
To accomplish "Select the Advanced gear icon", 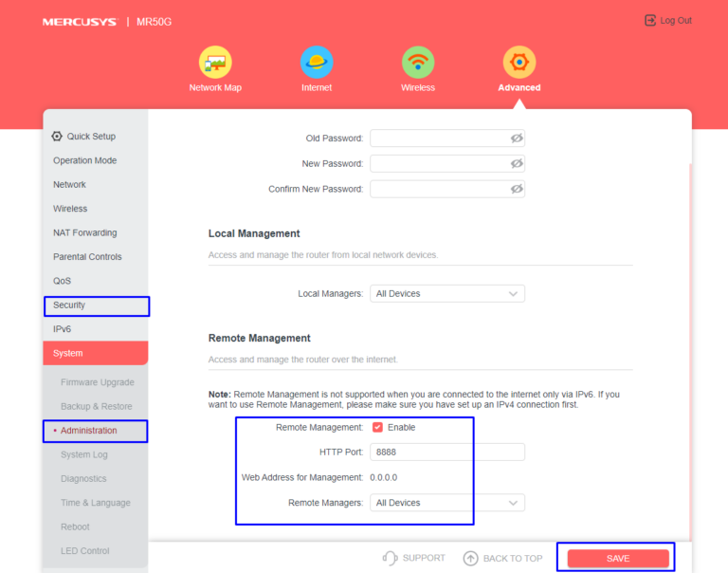I will coord(519,63).
